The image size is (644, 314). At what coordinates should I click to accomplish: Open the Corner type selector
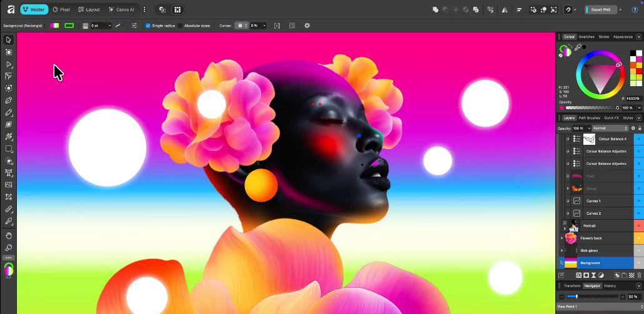pos(240,26)
